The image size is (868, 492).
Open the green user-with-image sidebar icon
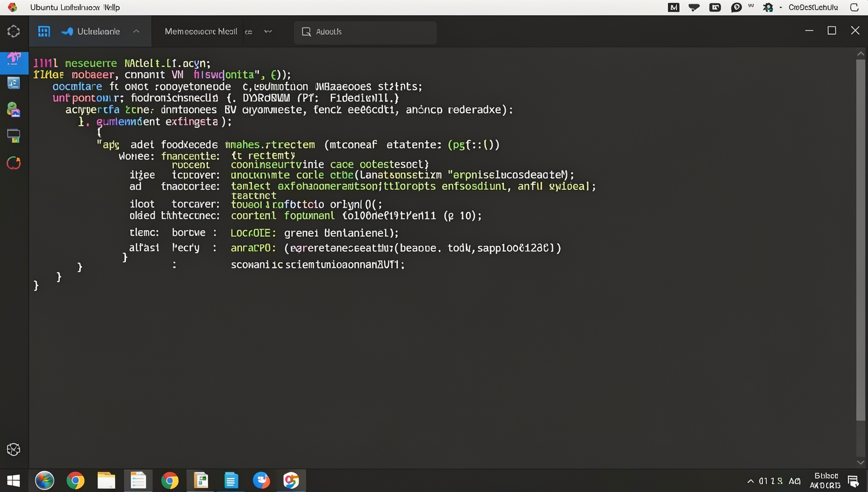[14, 109]
